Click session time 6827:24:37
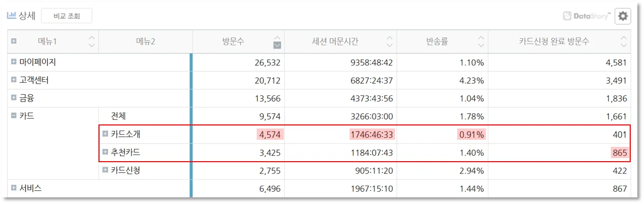This screenshot has width=644, height=204. point(371,81)
